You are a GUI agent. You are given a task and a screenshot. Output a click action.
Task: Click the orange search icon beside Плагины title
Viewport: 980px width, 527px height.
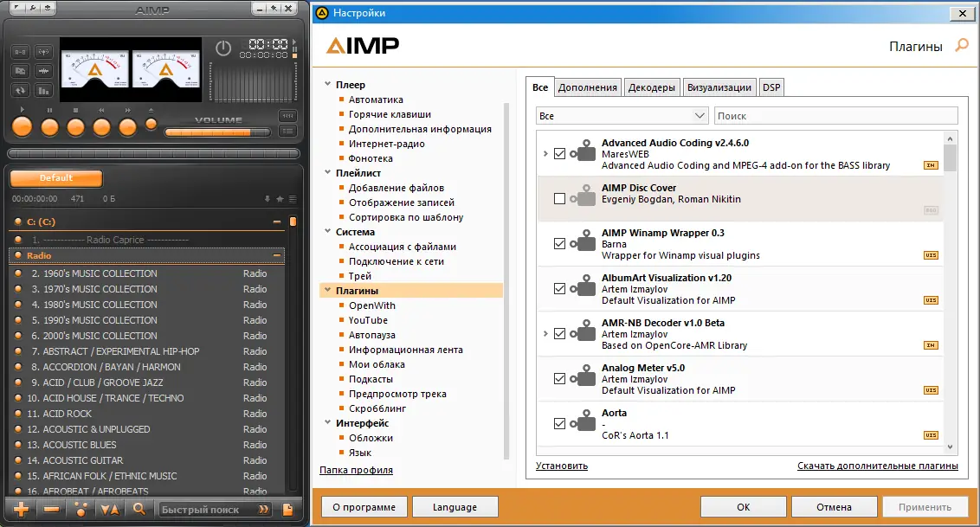(962, 46)
